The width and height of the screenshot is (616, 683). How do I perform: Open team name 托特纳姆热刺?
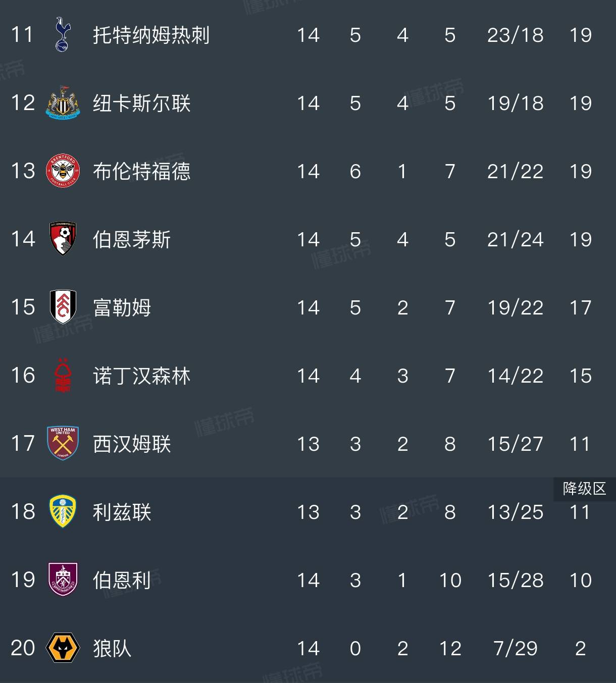tap(151, 35)
